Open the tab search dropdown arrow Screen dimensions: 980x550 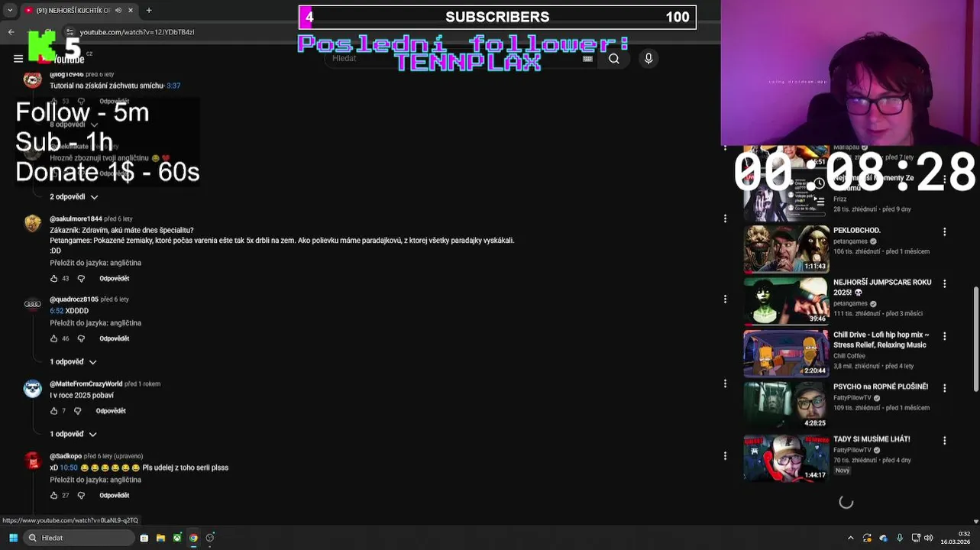click(x=10, y=10)
